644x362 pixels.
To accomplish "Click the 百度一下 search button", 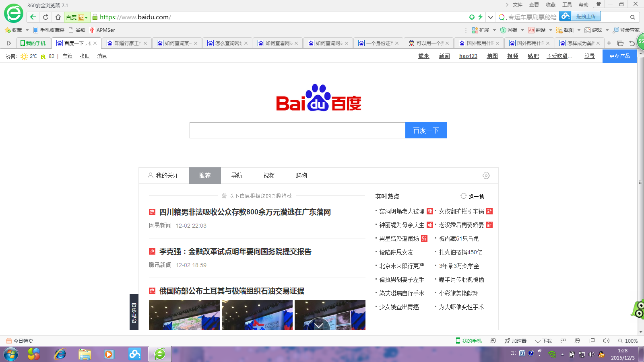I will click(426, 130).
